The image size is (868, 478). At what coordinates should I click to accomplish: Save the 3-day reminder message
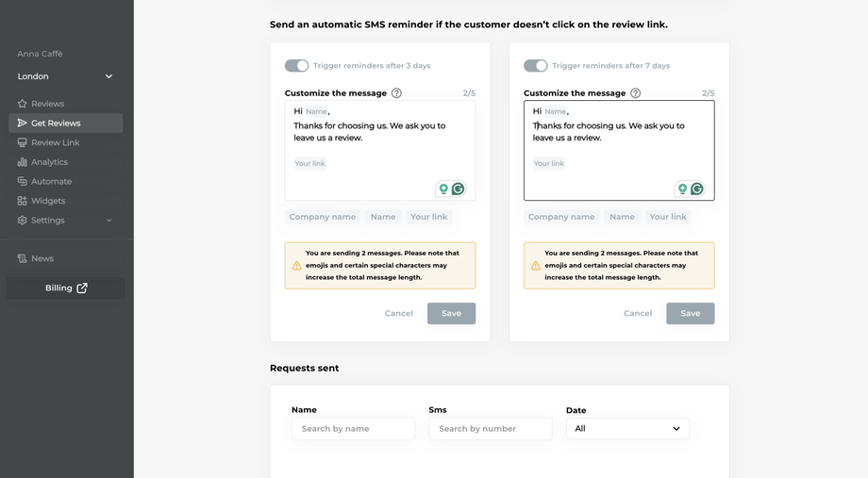451,313
